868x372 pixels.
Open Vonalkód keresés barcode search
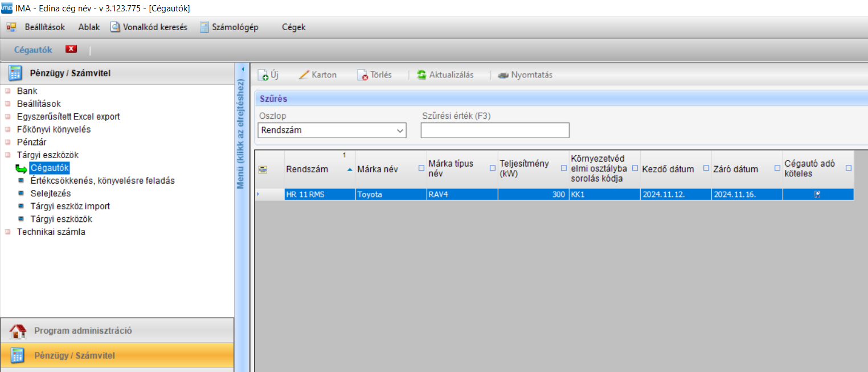tap(115, 27)
